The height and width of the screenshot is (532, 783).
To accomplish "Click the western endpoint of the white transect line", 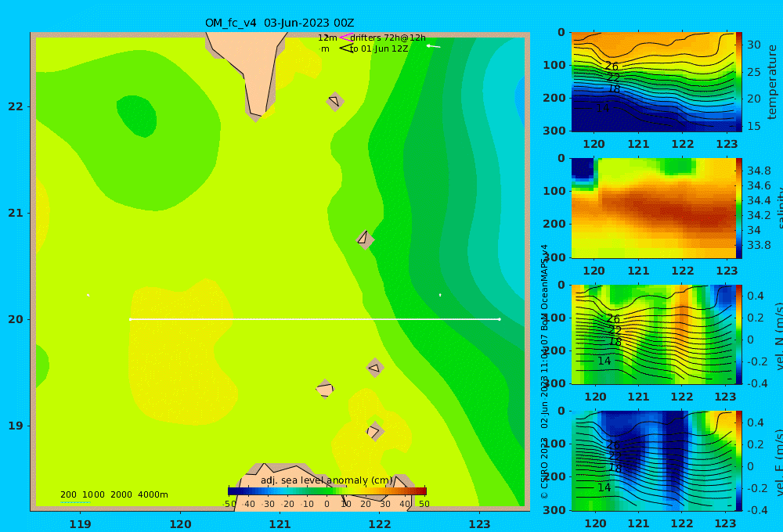I will [x=130, y=319].
